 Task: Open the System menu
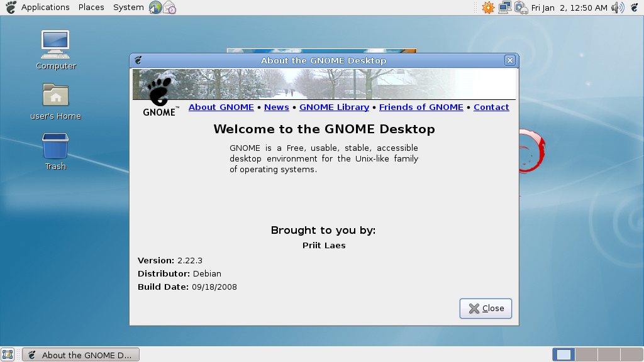click(128, 8)
